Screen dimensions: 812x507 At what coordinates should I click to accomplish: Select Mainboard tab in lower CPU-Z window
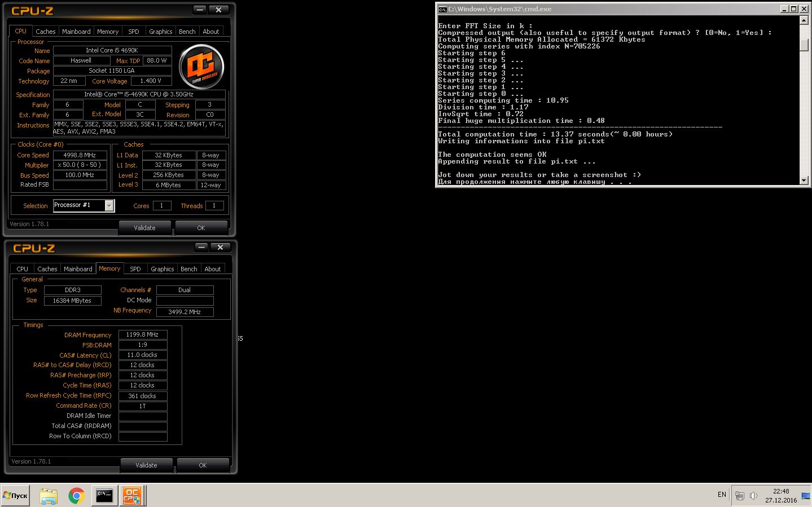tap(78, 269)
